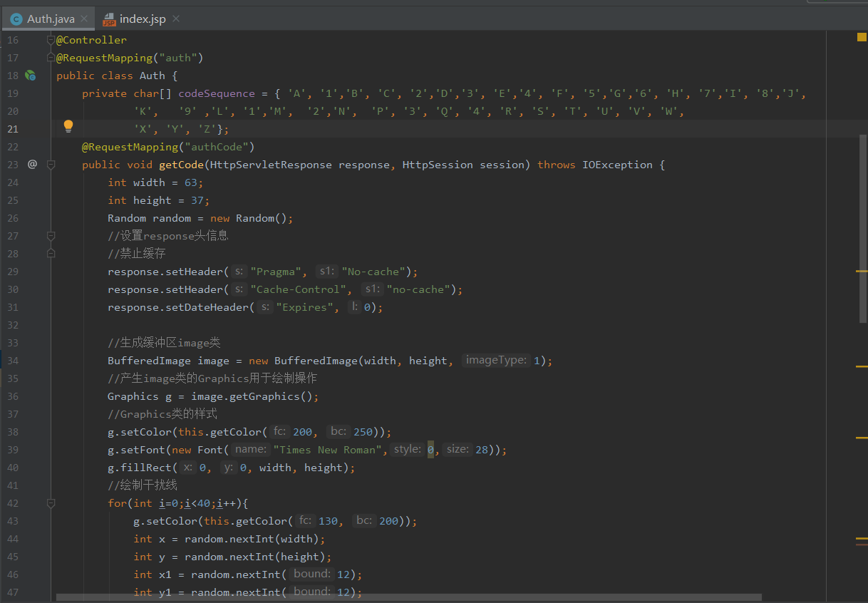Click the yellow inspection status indicator above the error stripe
The image size is (868, 603).
tap(862, 37)
